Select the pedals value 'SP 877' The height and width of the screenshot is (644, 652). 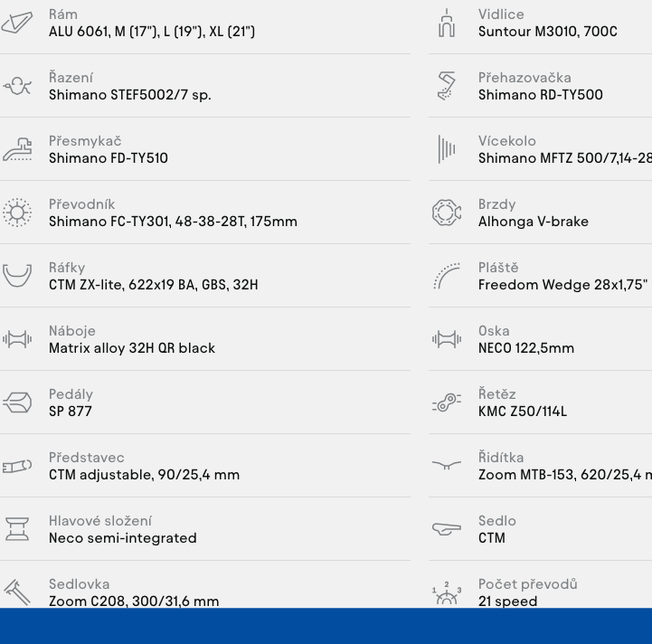(x=71, y=411)
